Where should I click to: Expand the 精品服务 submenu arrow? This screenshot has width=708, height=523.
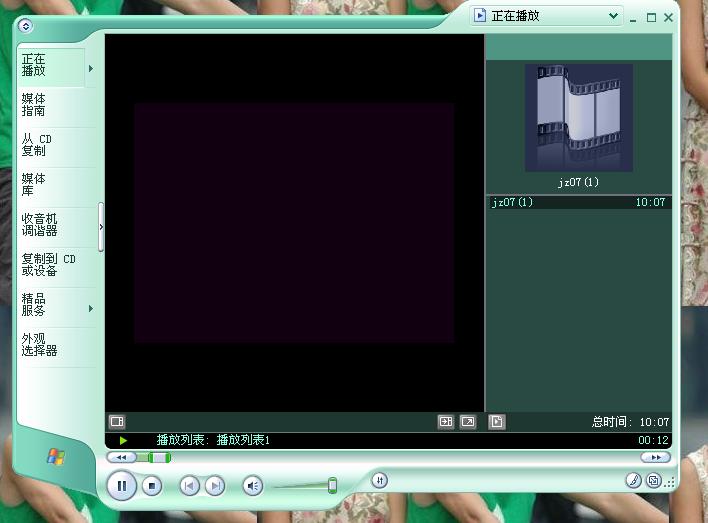91,309
